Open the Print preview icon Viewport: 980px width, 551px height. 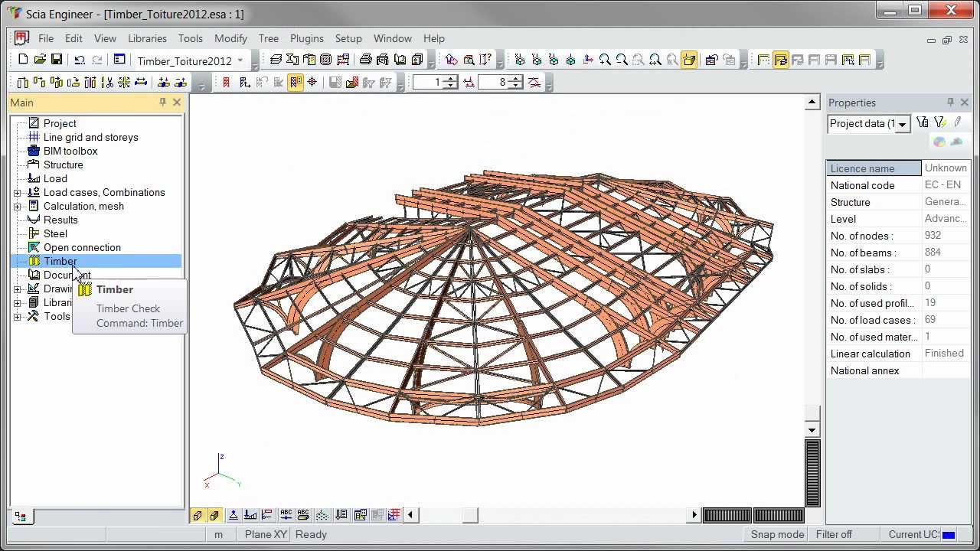[383, 60]
